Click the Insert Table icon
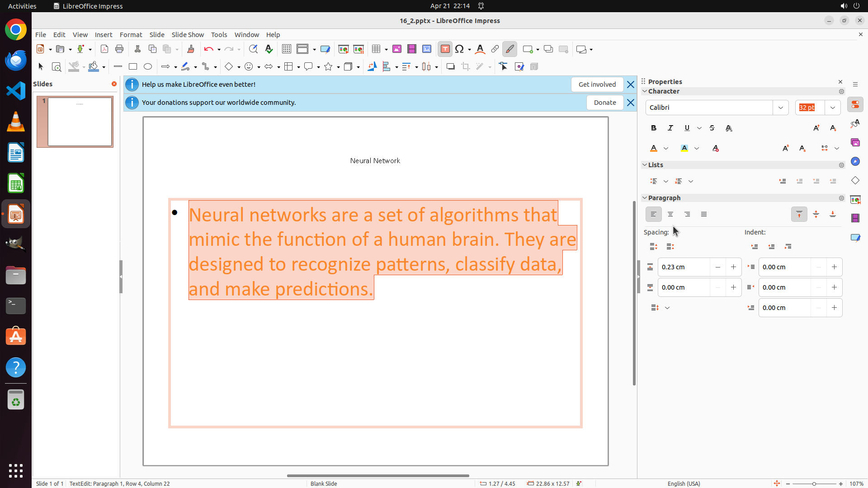The image size is (868, 488). (x=376, y=49)
